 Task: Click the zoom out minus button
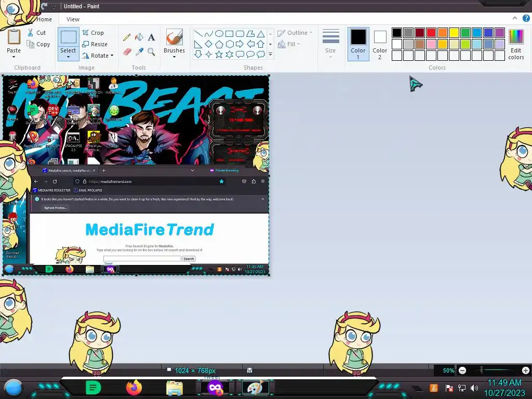click(462, 370)
